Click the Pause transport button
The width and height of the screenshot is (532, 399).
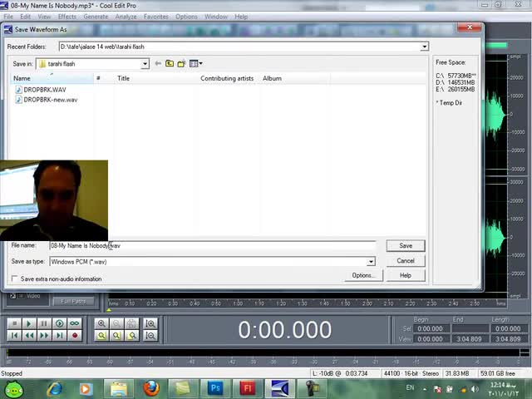(x=44, y=323)
